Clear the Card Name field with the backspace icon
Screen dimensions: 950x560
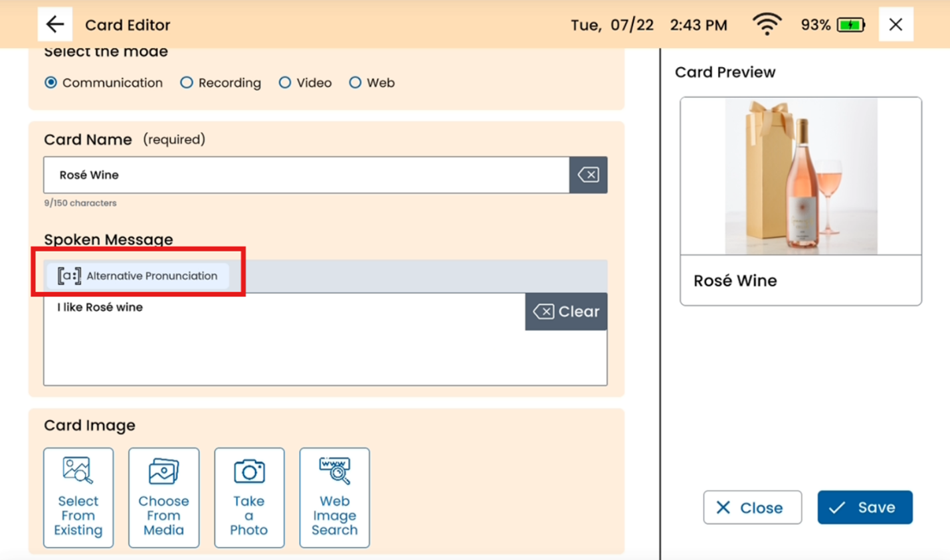pyautogui.click(x=588, y=175)
